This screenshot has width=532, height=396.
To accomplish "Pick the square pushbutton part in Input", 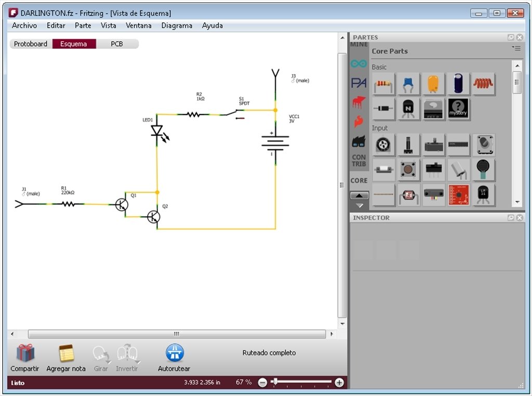I will [408, 169].
